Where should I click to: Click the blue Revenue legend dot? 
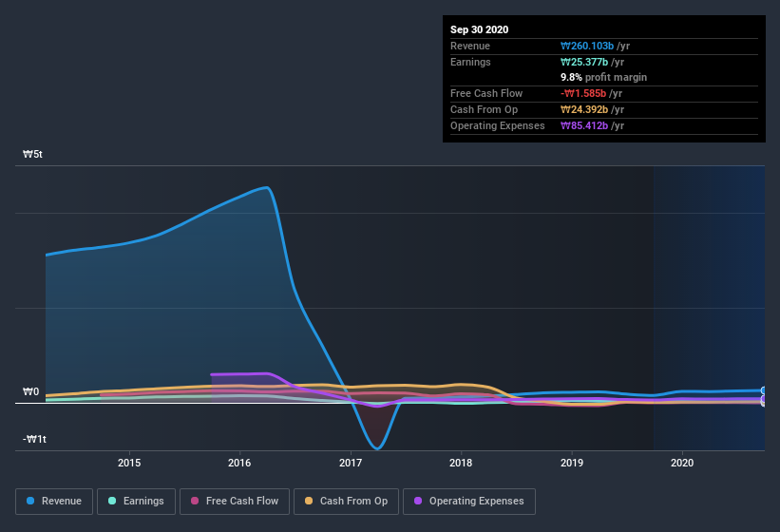click(x=31, y=501)
